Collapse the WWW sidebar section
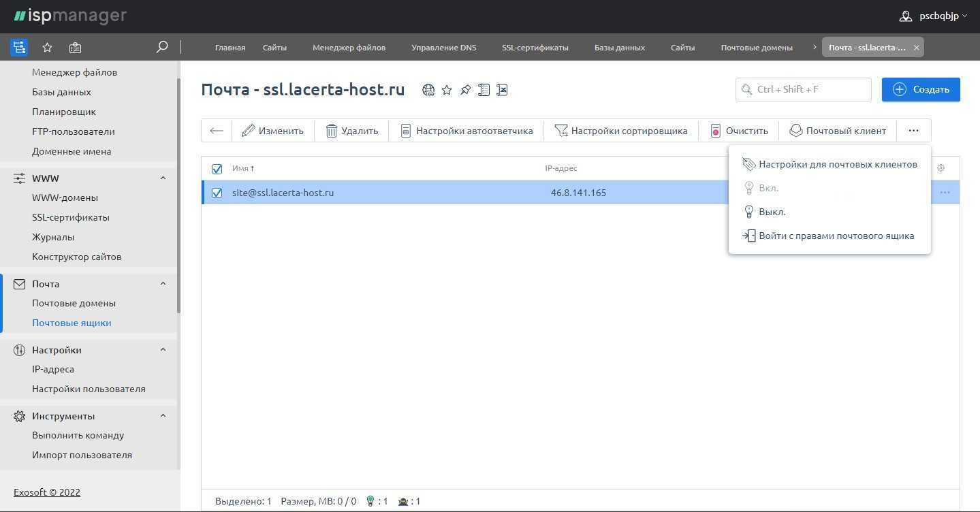 (163, 178)
